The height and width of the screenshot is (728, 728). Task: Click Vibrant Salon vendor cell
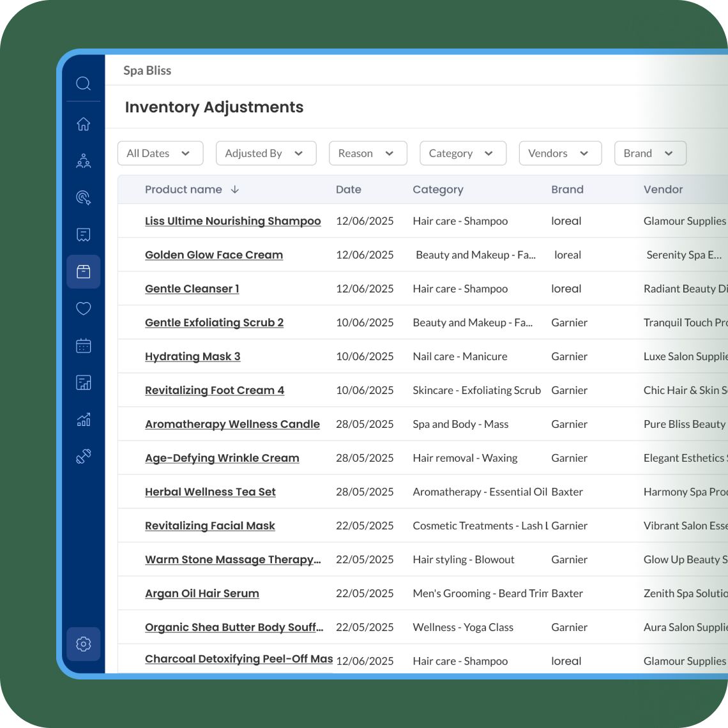[685, 526]
